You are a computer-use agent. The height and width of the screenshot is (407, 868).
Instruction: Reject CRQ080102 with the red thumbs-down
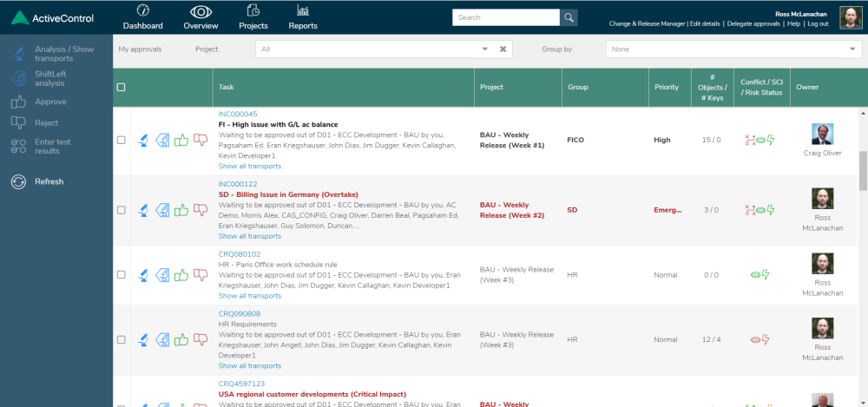click(x=201, y=274)
